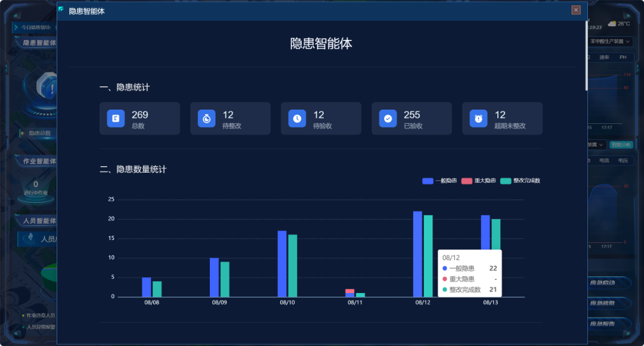
Task: Click the 二、隐患数量统计 section heading
Action: (133, 169)
